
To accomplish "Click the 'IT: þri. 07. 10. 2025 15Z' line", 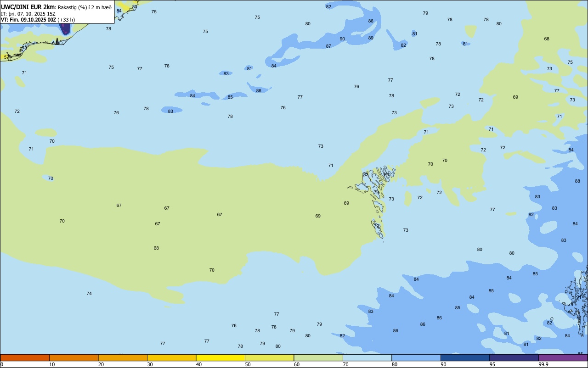I will 28,14.
